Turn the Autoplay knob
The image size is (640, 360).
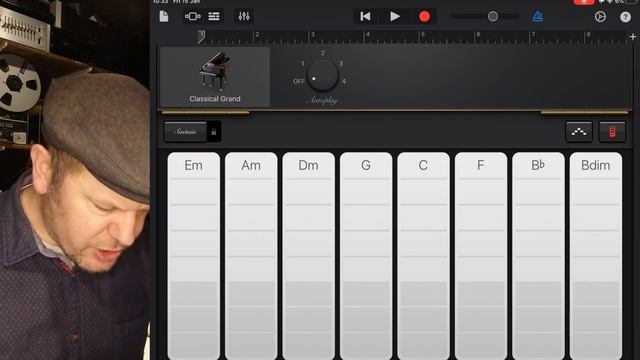pyautogui.click(x=322, y=76)
